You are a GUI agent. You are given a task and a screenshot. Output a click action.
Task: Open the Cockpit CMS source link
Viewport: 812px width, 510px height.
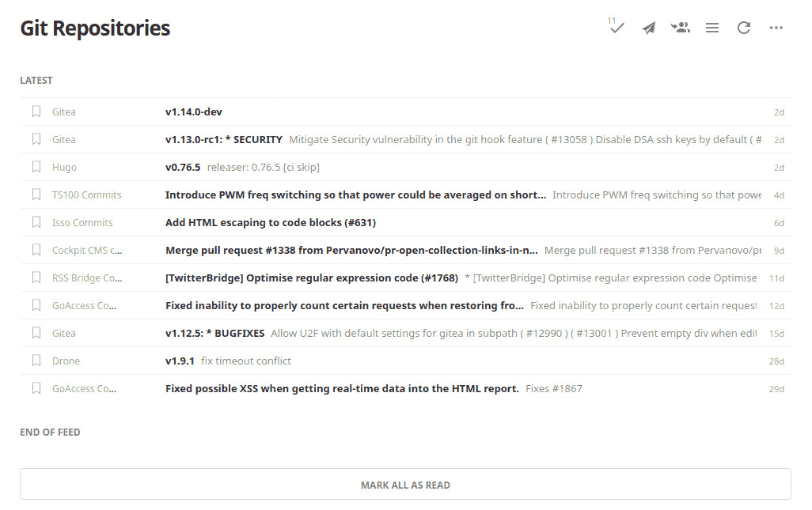87,250
